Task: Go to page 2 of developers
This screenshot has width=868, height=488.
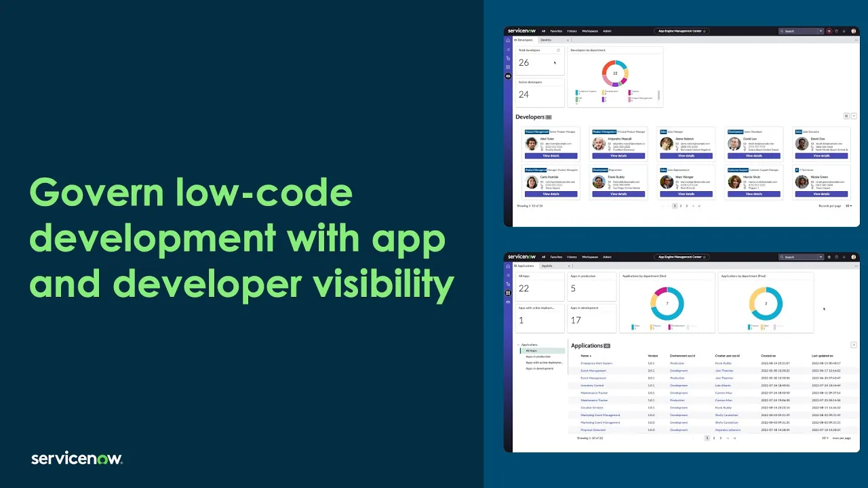Action: 681,205
